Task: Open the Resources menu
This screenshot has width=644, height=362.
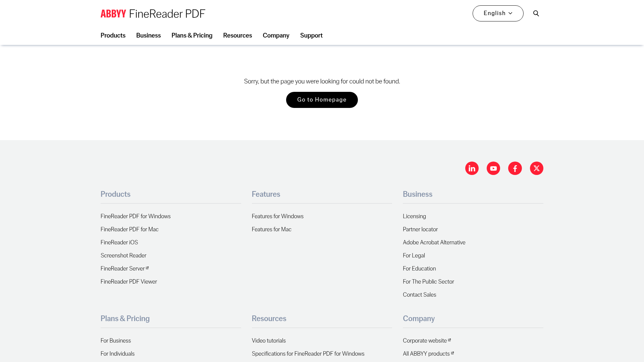Action: (x=237, y=36)
